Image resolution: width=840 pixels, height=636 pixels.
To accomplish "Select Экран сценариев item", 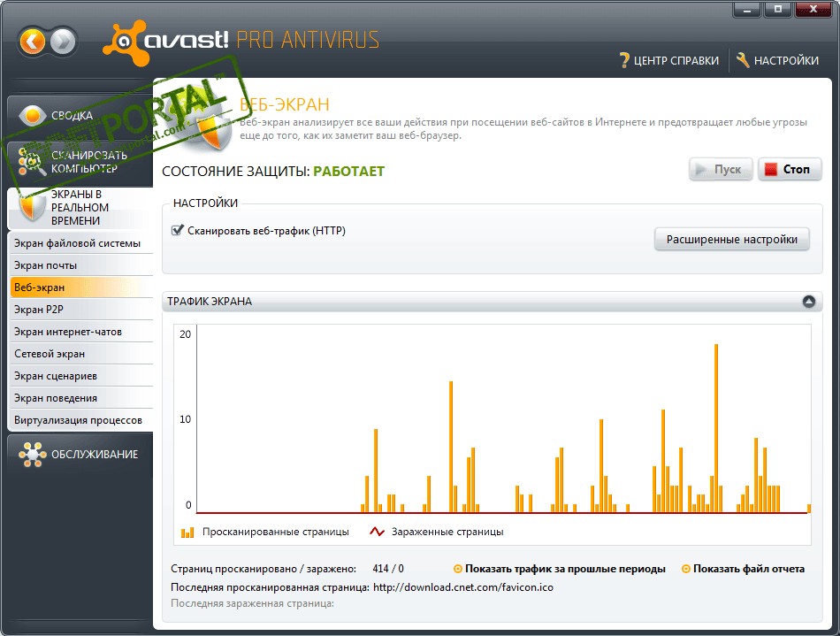I will pos(81,376).
